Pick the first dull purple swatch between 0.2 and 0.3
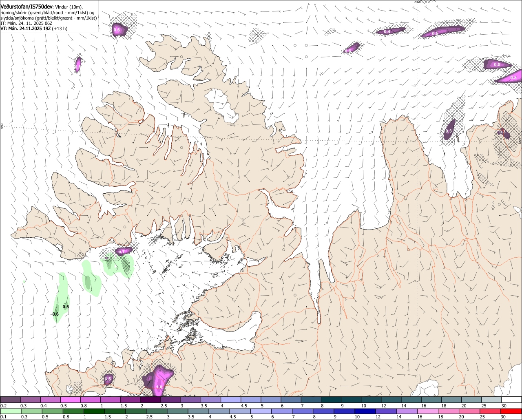This screenshot has width=522, height=420. click(10, 400)
